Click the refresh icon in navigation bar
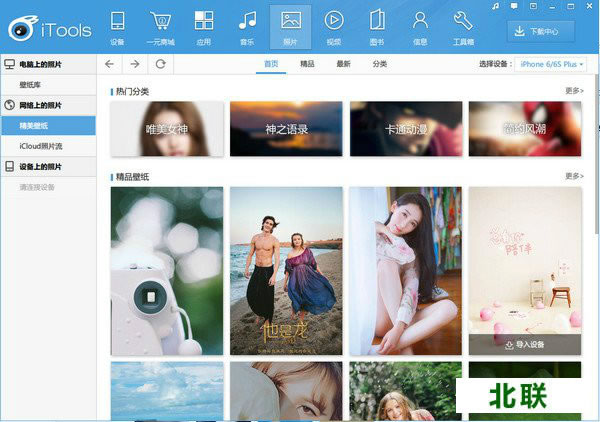The height and width of the screenshot is (422, 600). [160, 64]
